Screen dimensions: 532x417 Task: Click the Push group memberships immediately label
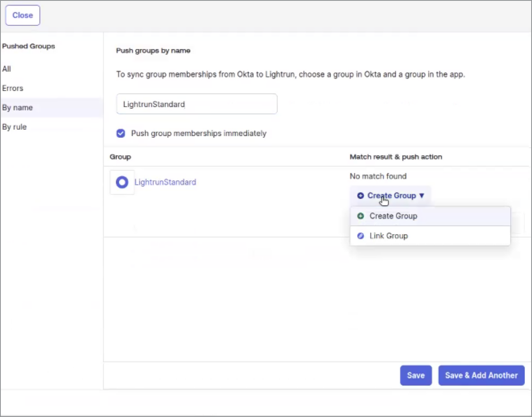(198, 133)
